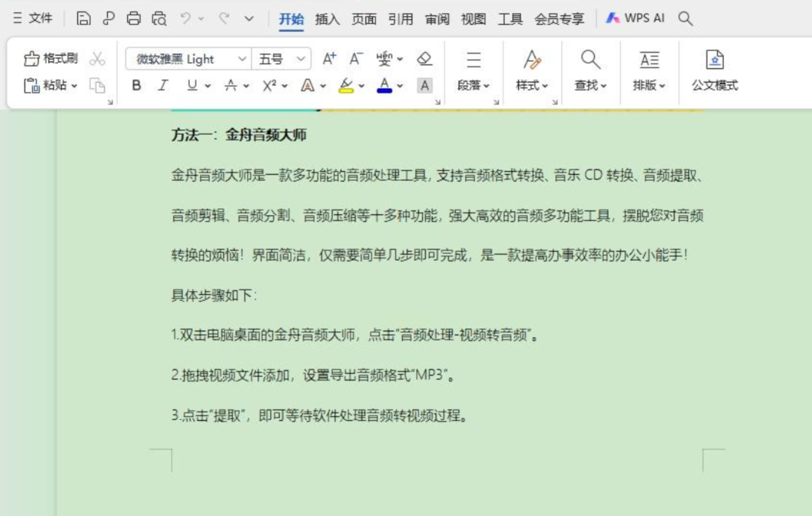Open Print Preview icon
This screenshot has height=516, width=812.
(159, 19)
